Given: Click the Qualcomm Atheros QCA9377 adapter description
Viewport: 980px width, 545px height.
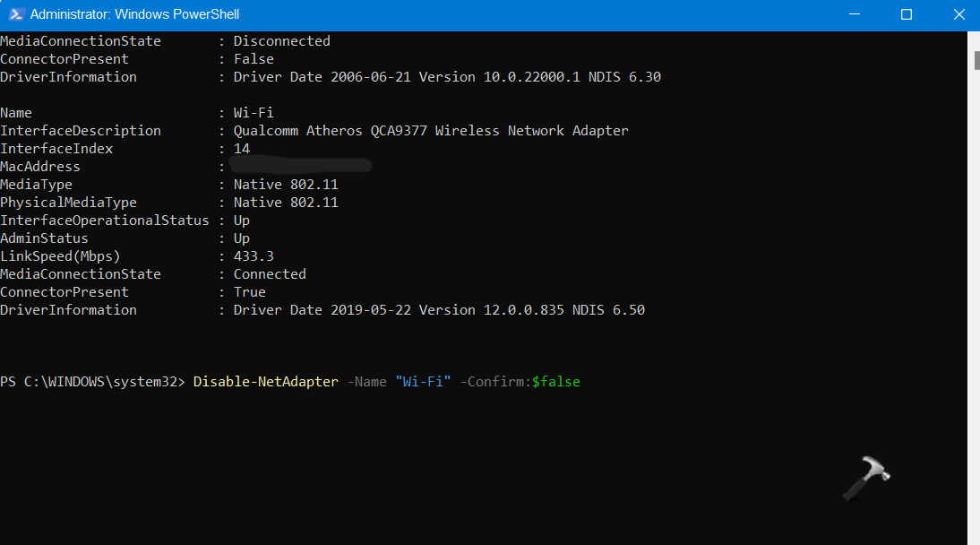Looking at the screenshot, I should coord(431,131).
